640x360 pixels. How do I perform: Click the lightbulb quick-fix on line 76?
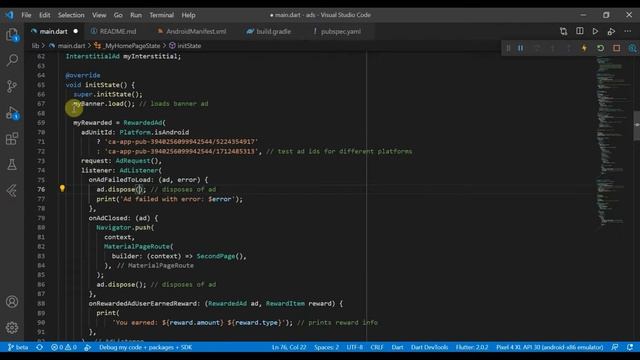click(x=62, y=189)
